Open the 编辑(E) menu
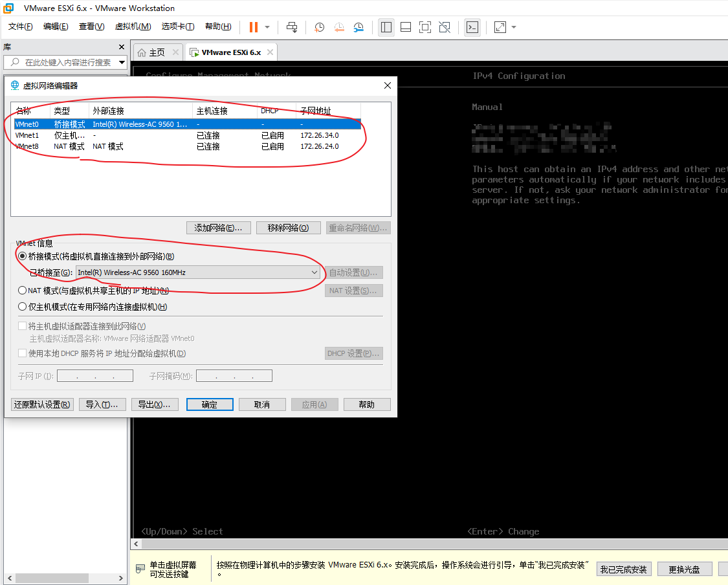728x585 pixels. tap(56, 27)
